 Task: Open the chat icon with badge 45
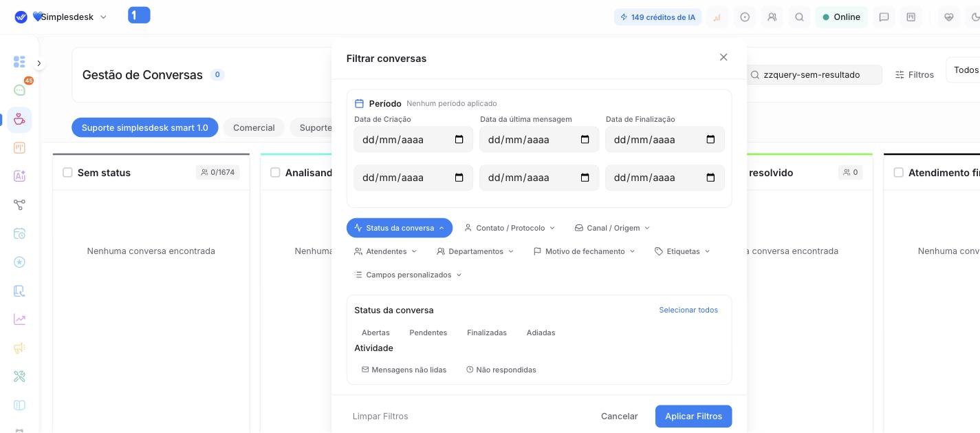click(20, 90)
